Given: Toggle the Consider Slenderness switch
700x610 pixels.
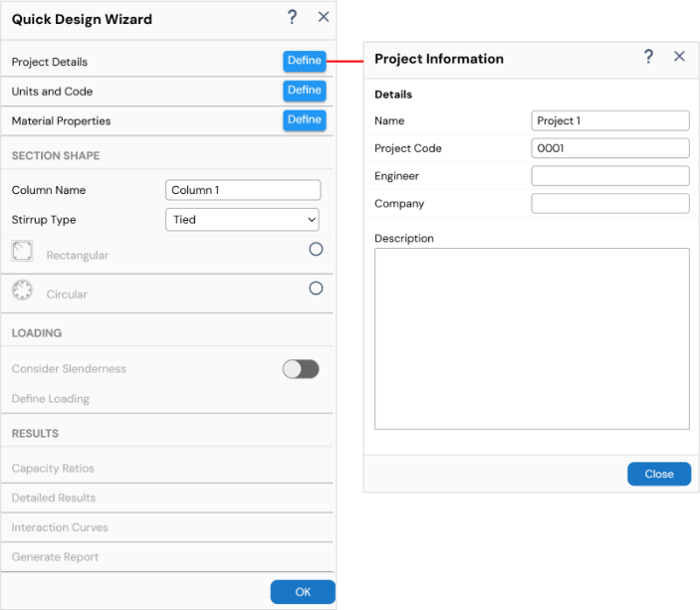Looking at the screenshot, I should (x=301, y=369).
